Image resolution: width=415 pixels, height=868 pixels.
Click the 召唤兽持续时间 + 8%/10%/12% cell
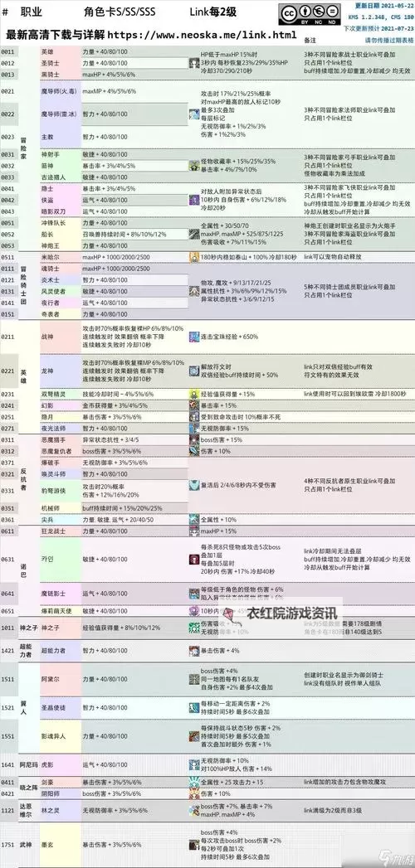click(x=133, y=234)
